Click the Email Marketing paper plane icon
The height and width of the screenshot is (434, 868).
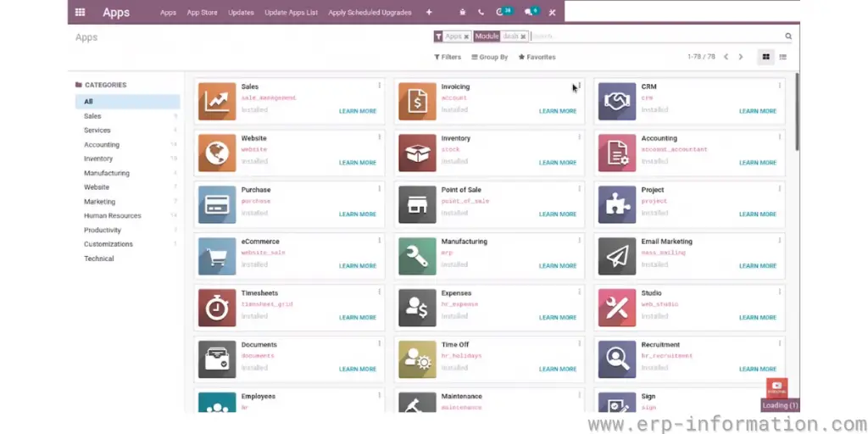[x=617, y=256]
